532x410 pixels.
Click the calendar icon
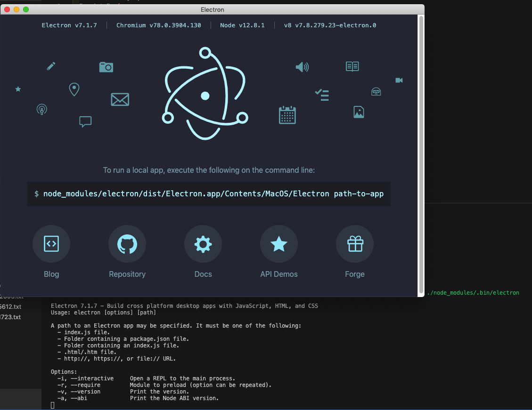[287, 115]
